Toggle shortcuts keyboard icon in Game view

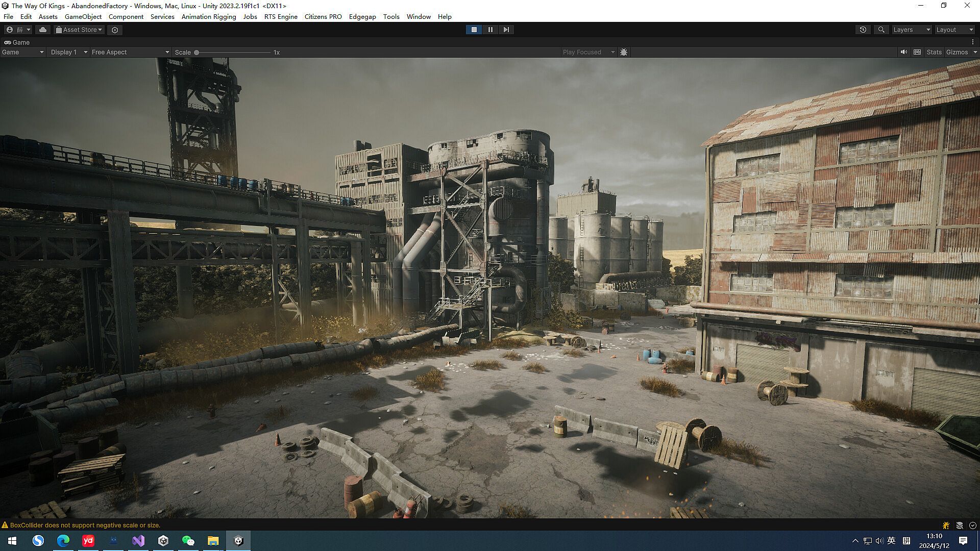coord(917,52)
